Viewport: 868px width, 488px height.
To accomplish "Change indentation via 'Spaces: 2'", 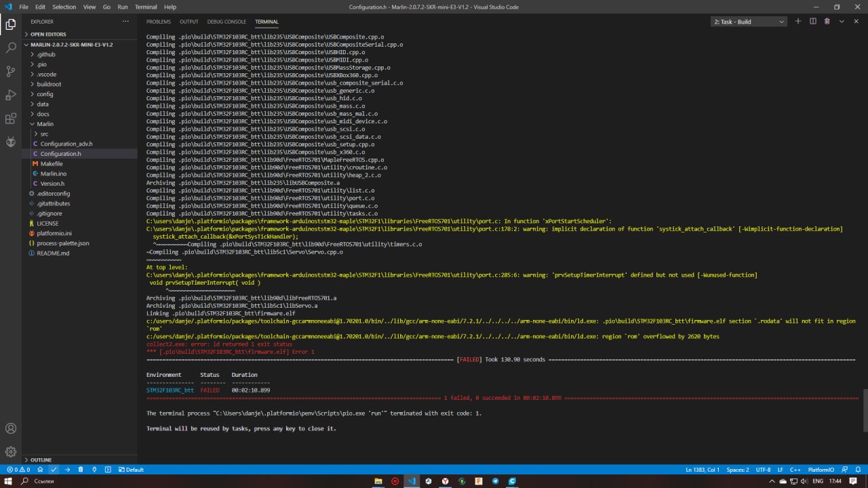I will [738, 470].
